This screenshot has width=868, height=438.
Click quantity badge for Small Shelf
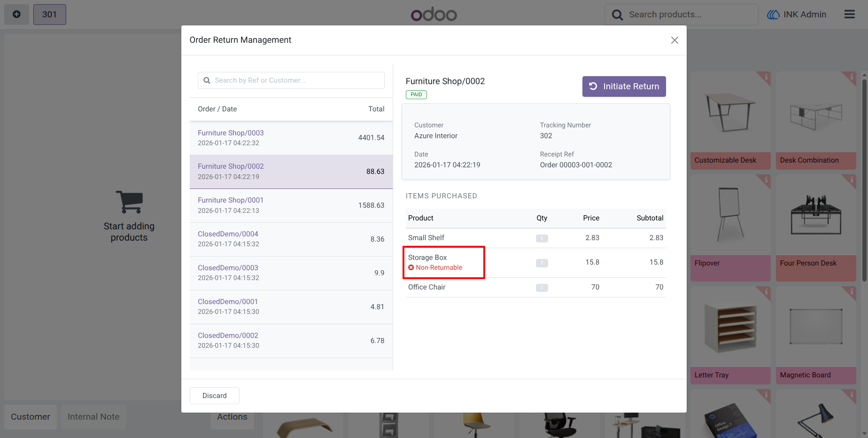[542, 238]
